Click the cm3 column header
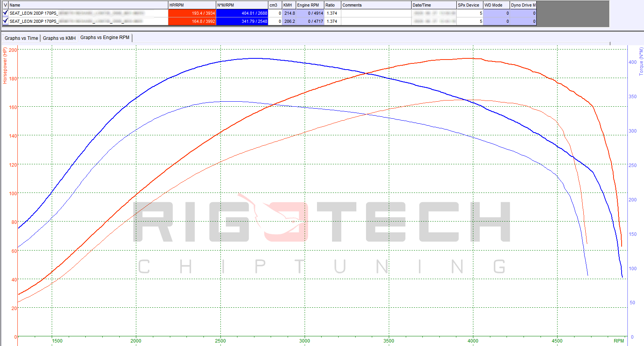644x346 pixels. (275, 5)
